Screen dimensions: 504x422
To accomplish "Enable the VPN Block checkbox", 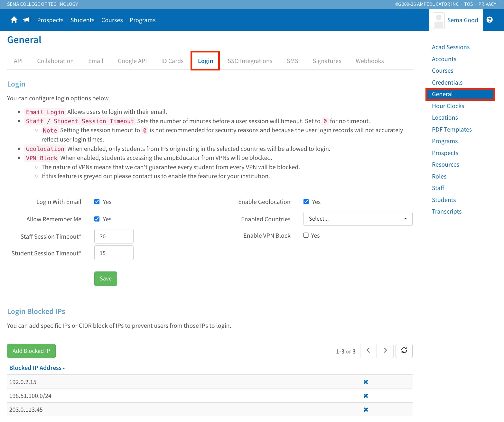I will click(306, 235).
